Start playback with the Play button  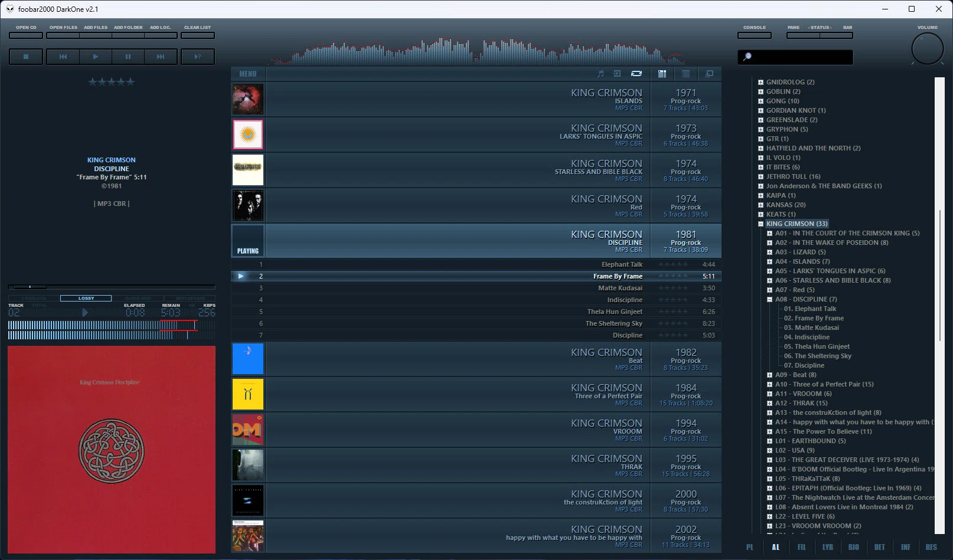(x=96, y=57)
